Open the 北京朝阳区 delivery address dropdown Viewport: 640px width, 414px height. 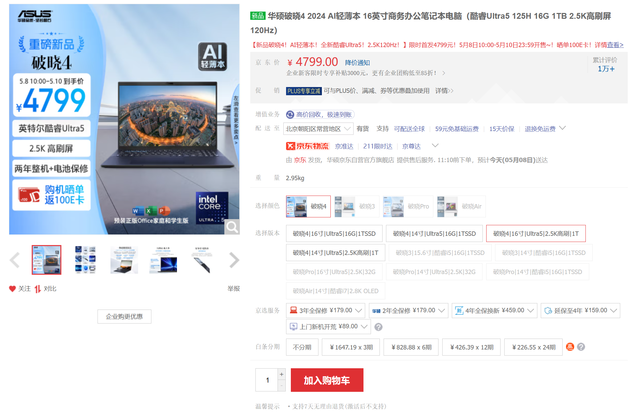click(x=318, y=129)
